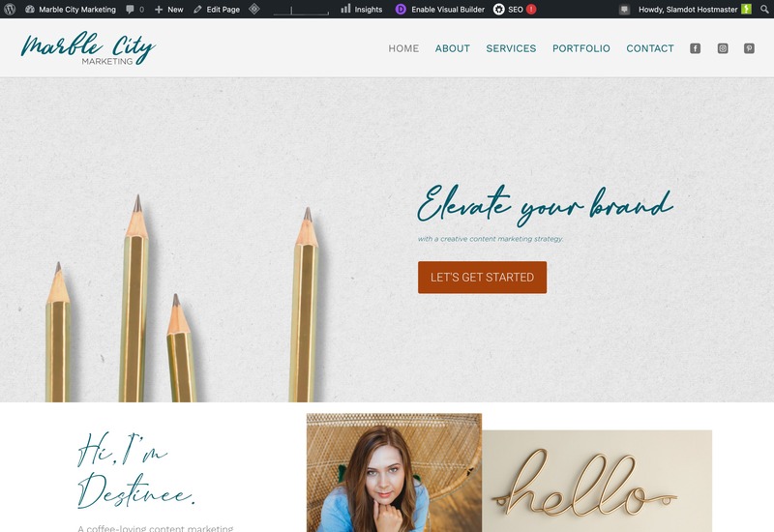Screen dimensions: 774x532
Task: Click the comments bubble icon
Action: pyautogui.click(x=130, y=9)
